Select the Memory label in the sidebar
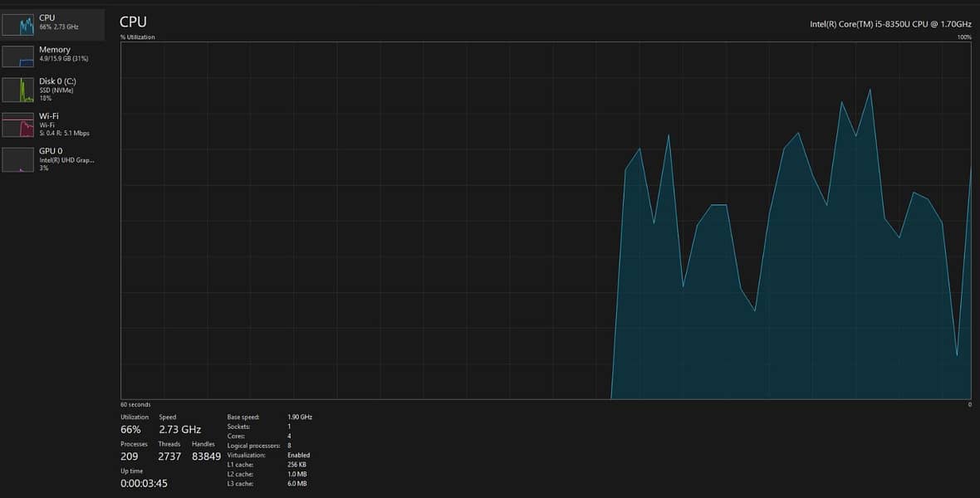 click(x=55, y=50)
